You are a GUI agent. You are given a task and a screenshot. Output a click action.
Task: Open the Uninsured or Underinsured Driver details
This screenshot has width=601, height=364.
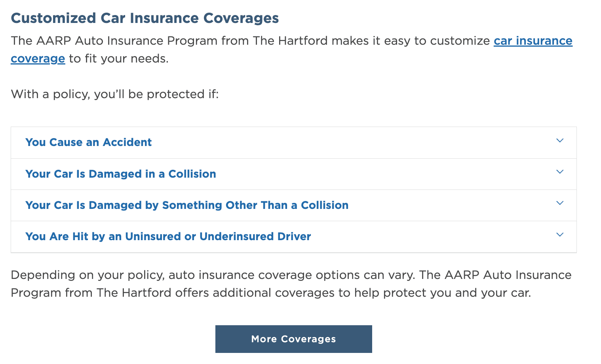(x=168, y=236)
